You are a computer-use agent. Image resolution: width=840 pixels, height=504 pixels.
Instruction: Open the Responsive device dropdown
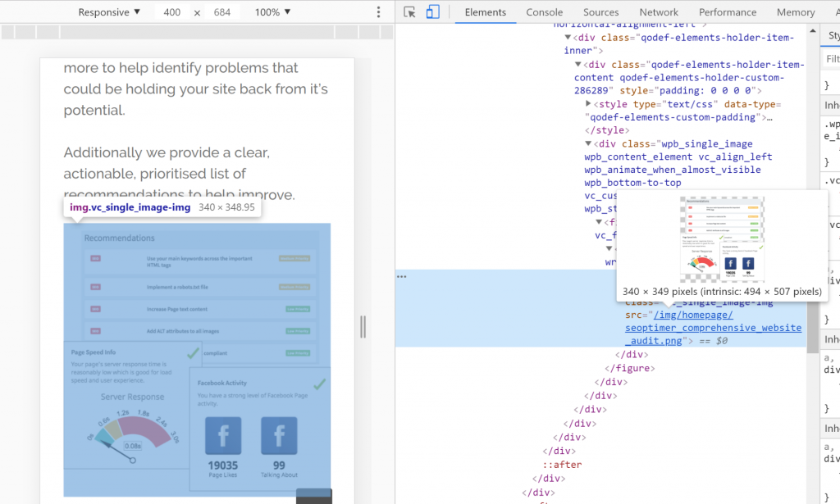point(109,12)
